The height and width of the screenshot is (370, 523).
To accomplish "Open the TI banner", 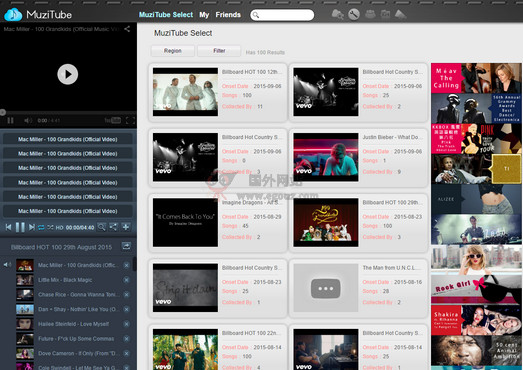I will coord(476,169).
